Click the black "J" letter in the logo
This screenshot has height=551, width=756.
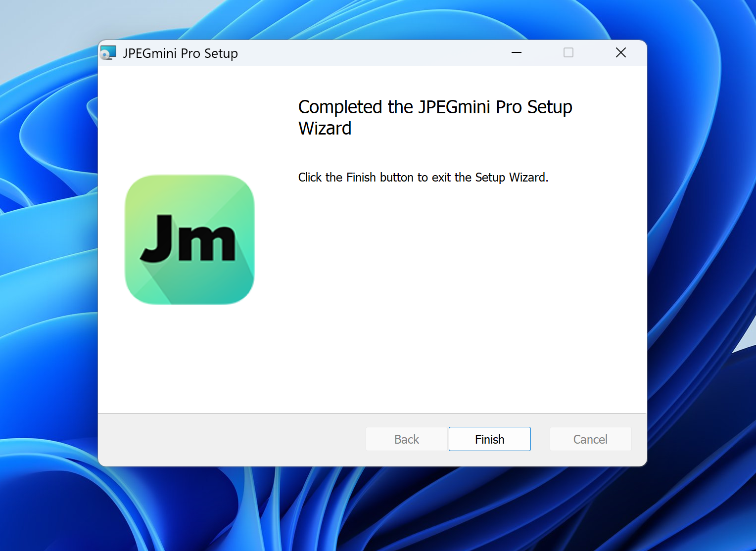[157, 238]
